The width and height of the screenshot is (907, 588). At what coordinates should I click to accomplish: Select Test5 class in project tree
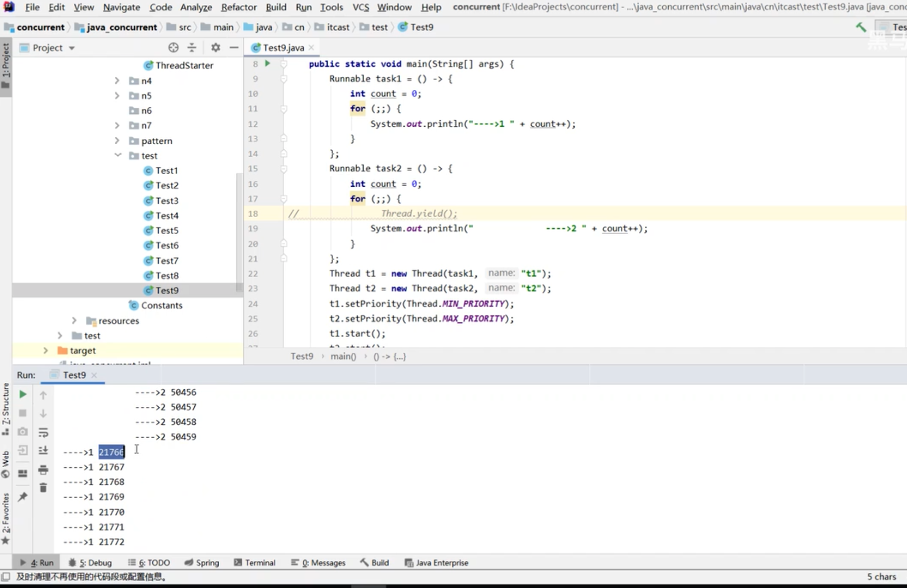click(x=161, y=231)
